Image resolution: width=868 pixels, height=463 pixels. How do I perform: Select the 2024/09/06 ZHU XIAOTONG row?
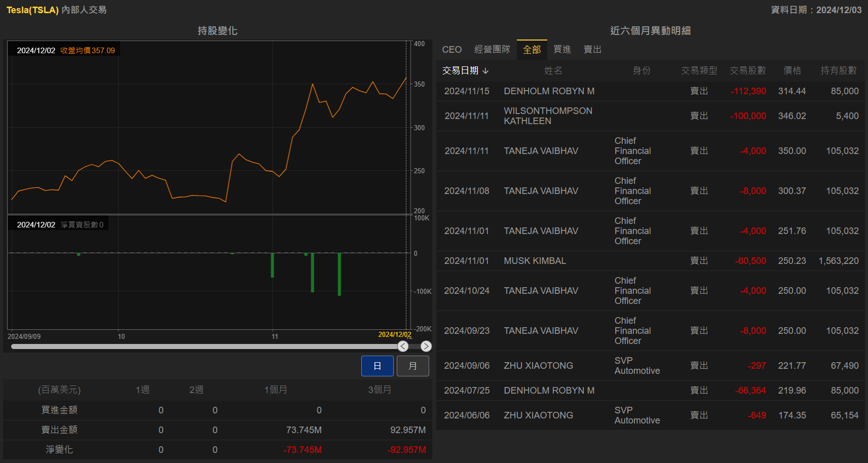pyautogui.click(x=651, y=366)
